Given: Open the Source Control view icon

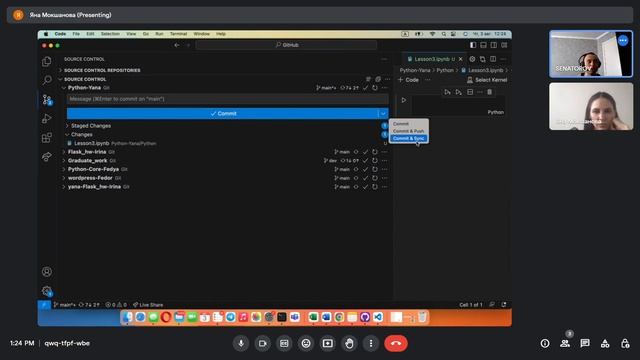Looking at the screenshot, I should [47, 100].
